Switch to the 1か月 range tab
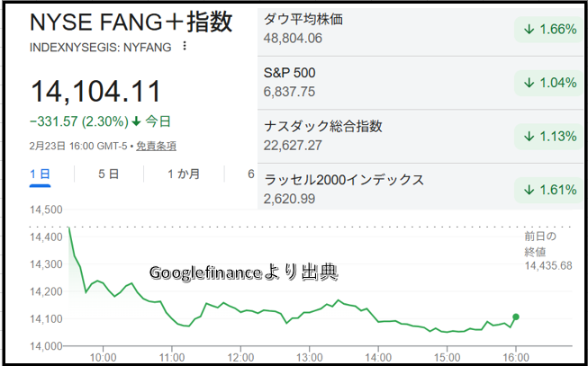The width and height of the screenshot is (588, 366). click(x=183, y=174)
